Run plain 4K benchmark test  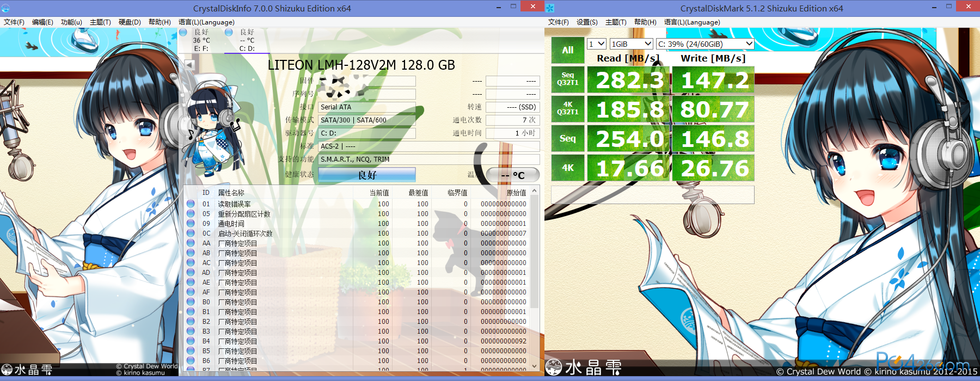(568, 168)
